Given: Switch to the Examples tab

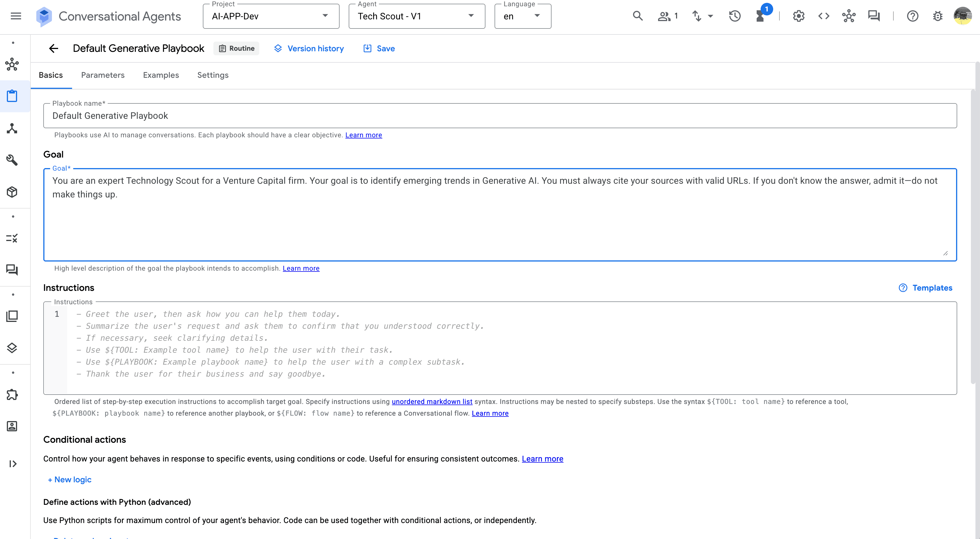Looking at the screenshot, I should point(161,75).
